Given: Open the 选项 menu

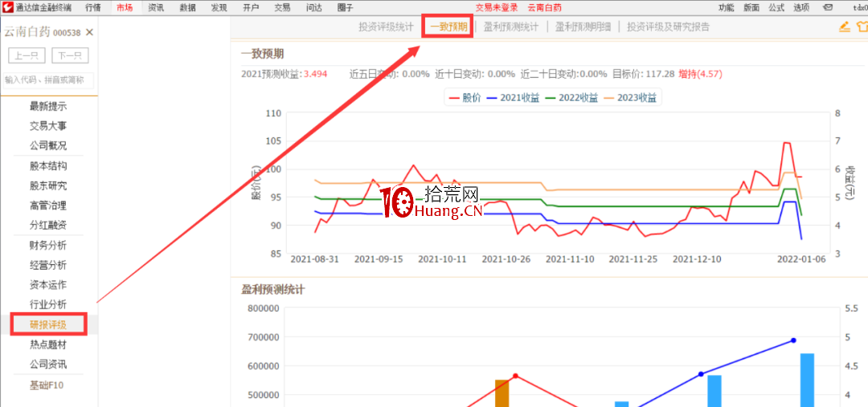Looking at the screenshot, I should [x=801, y=8].
